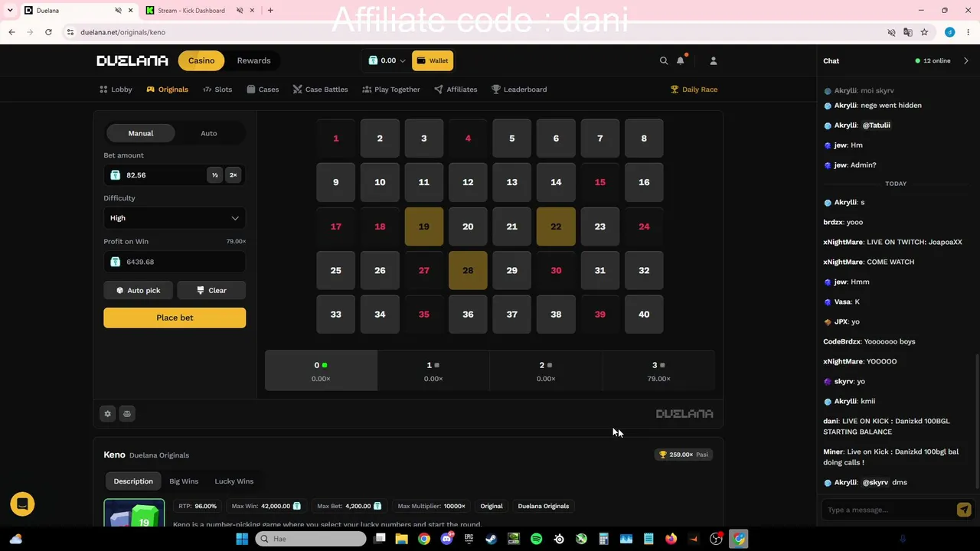Switch to Auto betting mode
The width and height of the screenshot is (980, 551).
pos(209,133)
